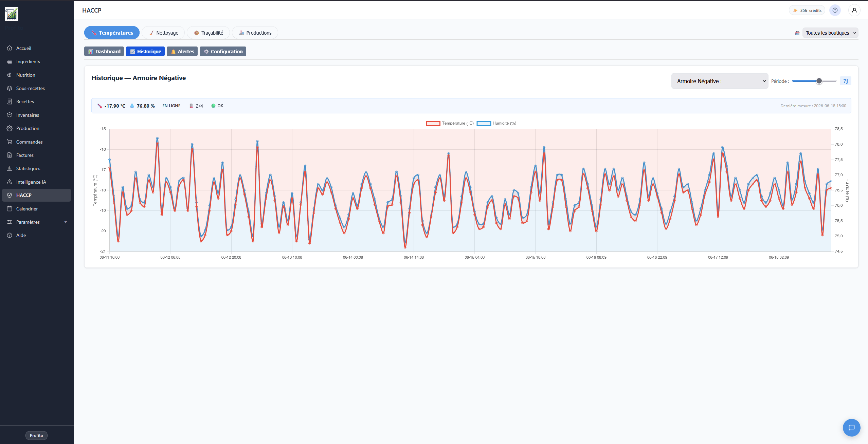Open the user profile icon
Screen dimensions: 868x444
click(x=854, y=10)
